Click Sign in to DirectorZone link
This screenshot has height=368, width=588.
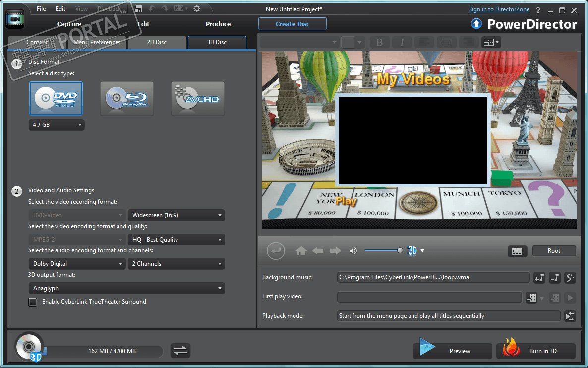(499, 9)
